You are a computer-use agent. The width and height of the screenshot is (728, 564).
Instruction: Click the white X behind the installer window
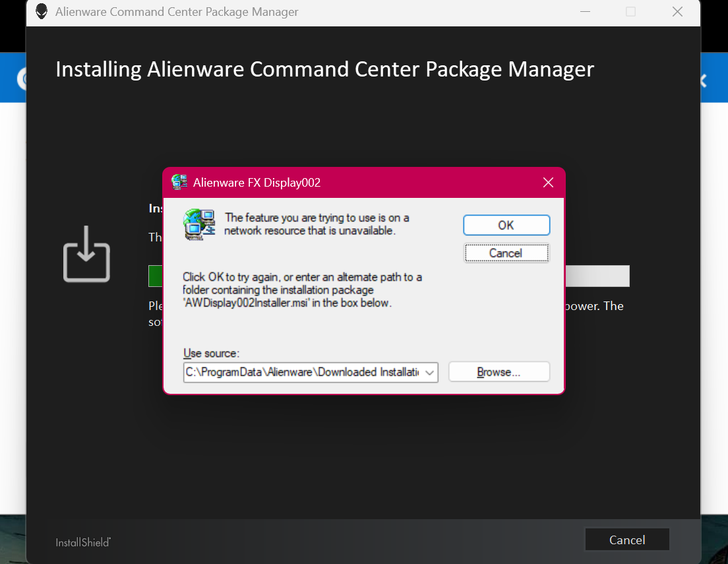703,80
